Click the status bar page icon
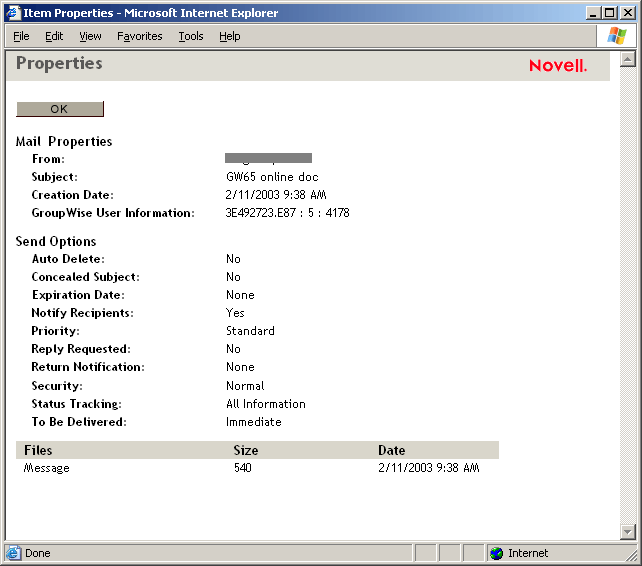The height and width of the screenshot is (566, 642). (x=13, y=553)
